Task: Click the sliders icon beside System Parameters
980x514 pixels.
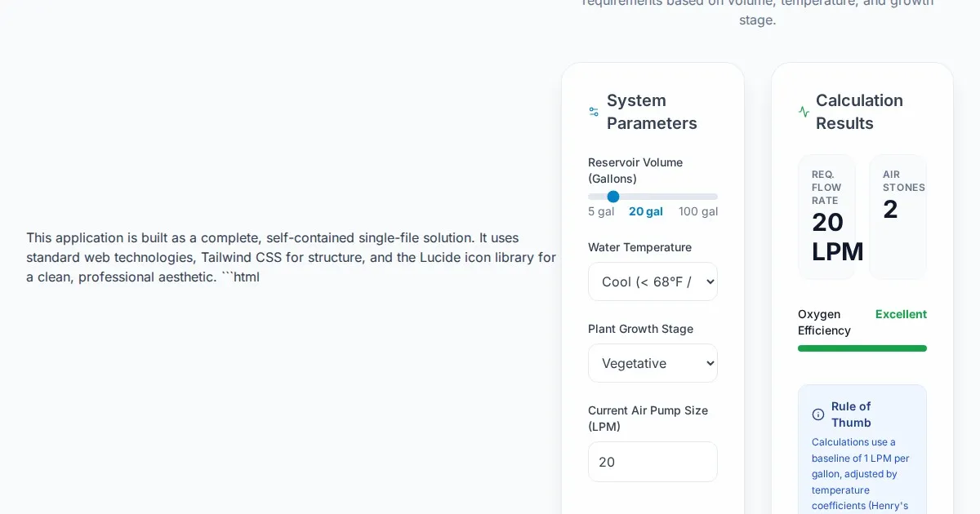Action: coord(594,112)
